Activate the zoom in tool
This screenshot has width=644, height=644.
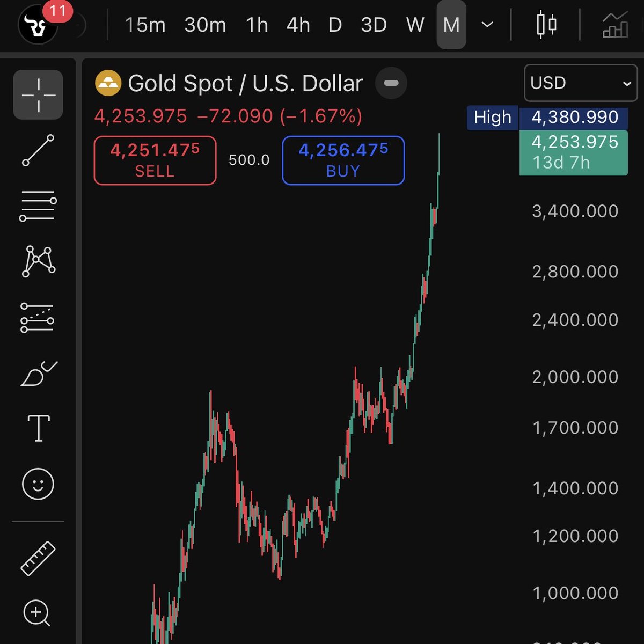(37, 613)
